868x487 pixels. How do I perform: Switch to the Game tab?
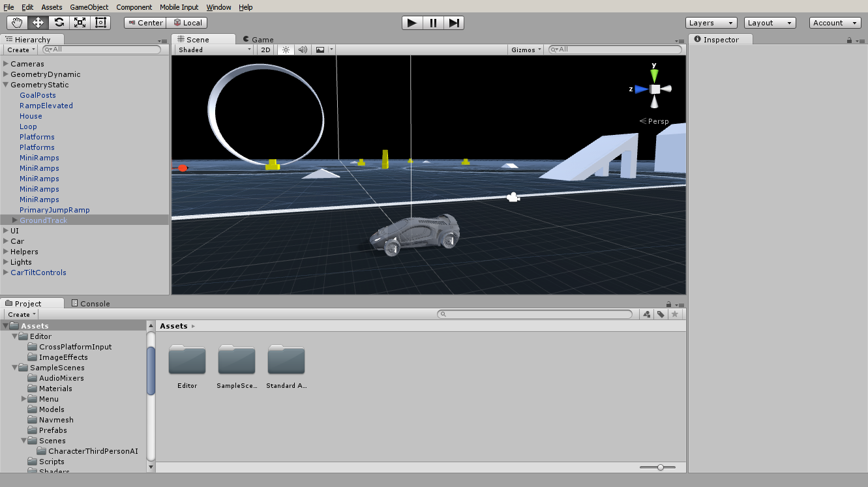[x=258, y=40]
